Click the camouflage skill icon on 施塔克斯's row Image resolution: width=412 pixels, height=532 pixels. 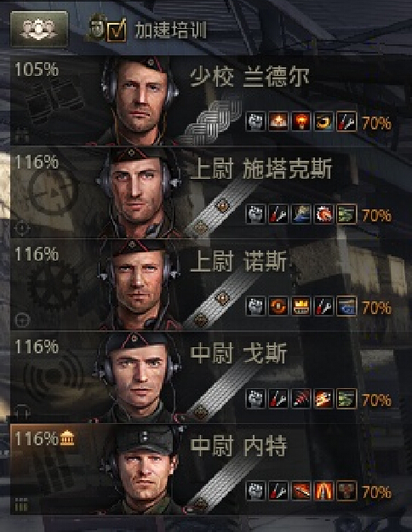pos(346,215)
